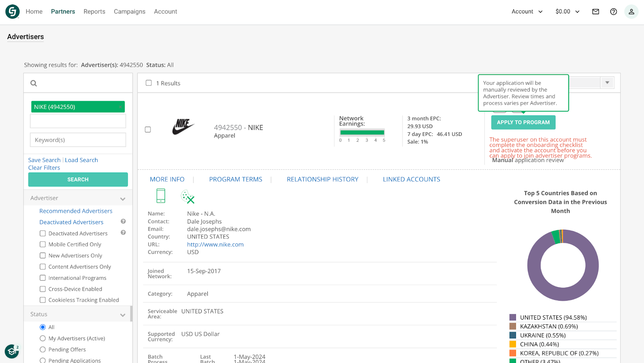Screen dimensions: 644x363
Task: Open the $0.00 balance dropdown
Action: click(x=568, y=12)
